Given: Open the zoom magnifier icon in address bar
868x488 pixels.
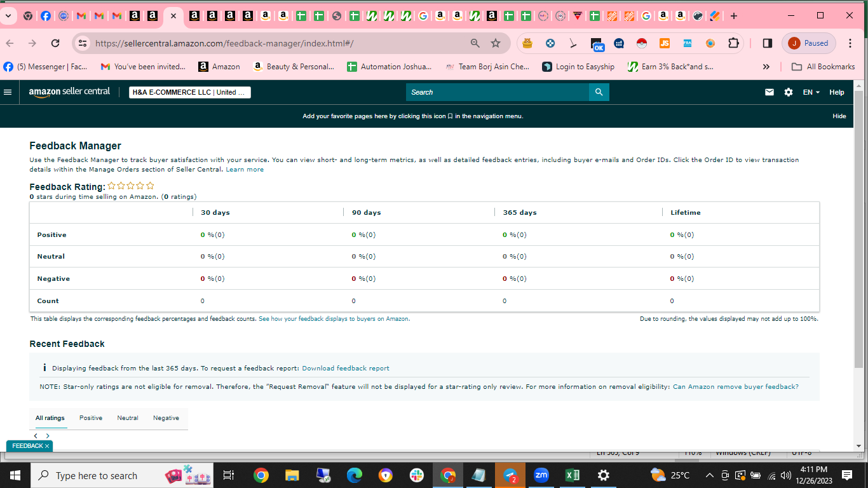Looking at the screenshot, I should (475, 43).
